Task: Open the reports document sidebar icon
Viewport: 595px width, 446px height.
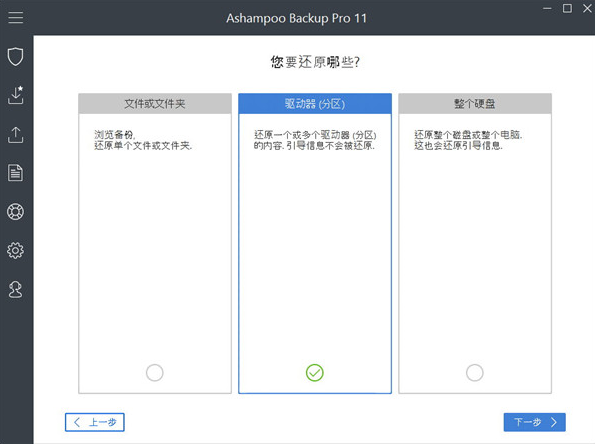Action: pos(16,173)
